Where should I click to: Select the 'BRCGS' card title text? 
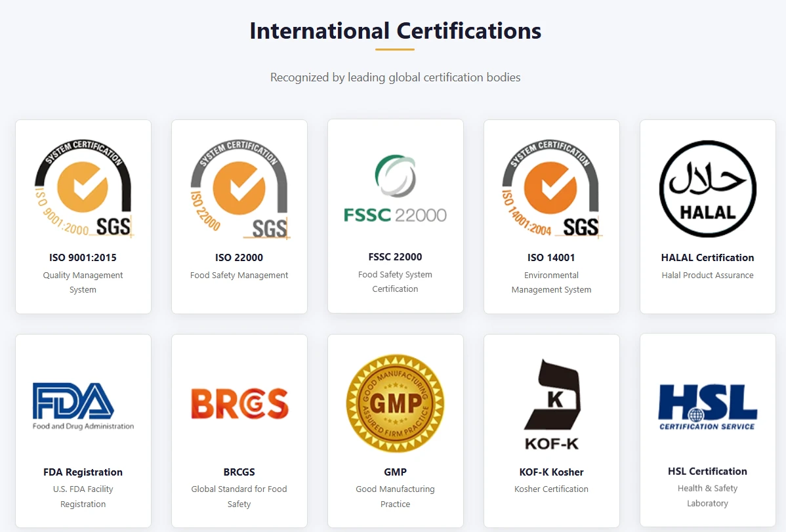239,472
